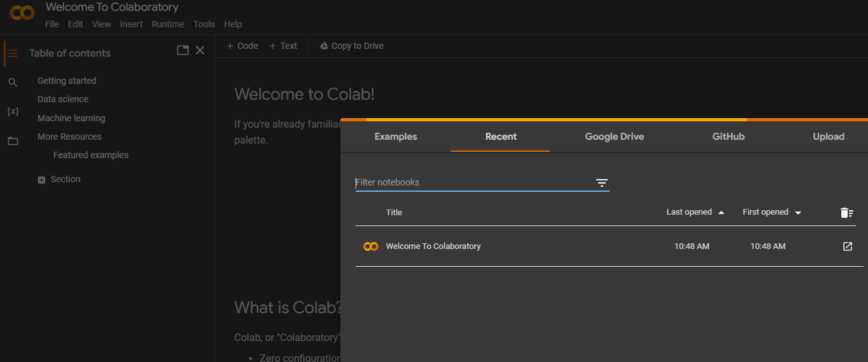Click Copy to Drive button
The image size is (868, 362).
click(x=352, y=46)
